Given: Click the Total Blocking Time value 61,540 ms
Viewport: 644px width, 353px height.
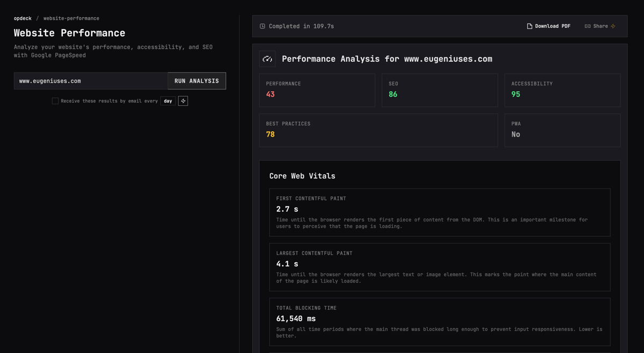Looking at the screenshot, I should [x=296, y=319].
